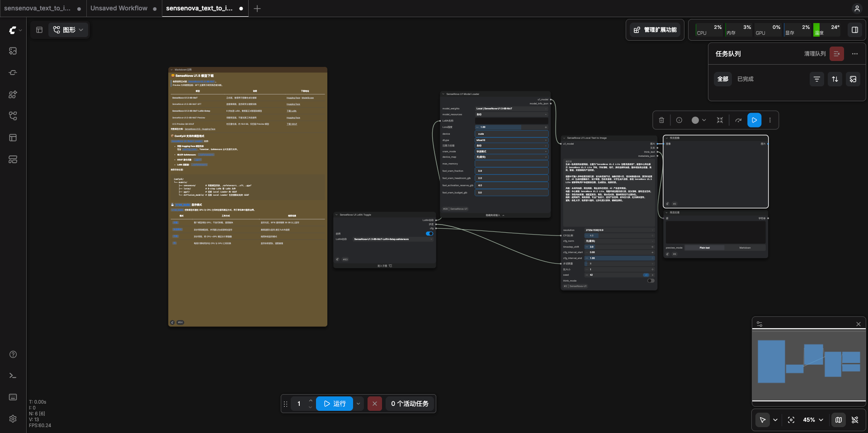Viewport: 868px width, 433px height.
Task: Show node info in selection toolbar
Action: coord(679,120)
